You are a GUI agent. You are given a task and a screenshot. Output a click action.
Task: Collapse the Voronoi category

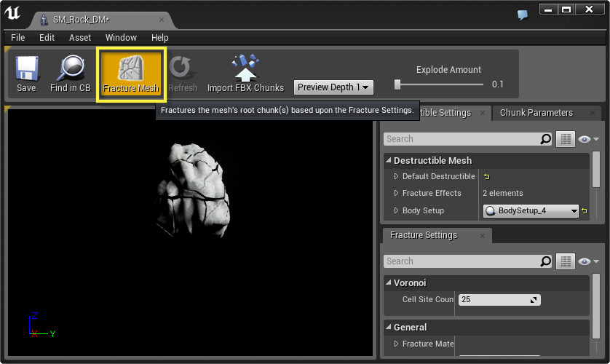point(388,282)
